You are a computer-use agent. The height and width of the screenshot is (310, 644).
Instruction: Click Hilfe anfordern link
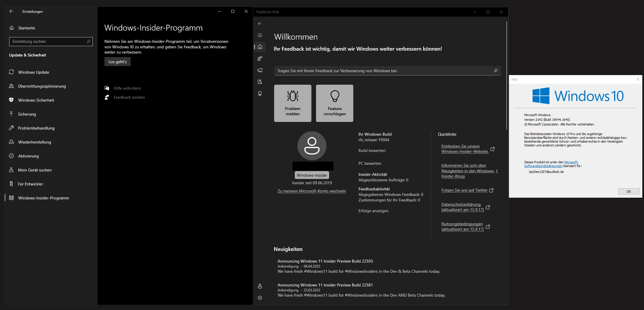click(x=127, y=88)
